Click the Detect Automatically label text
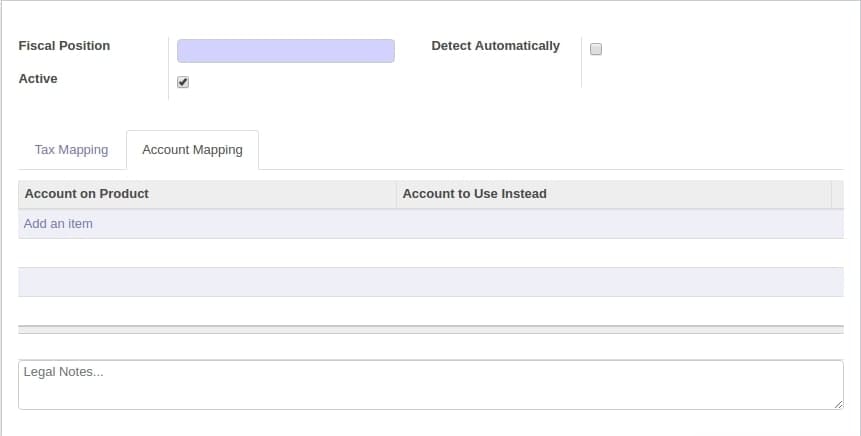 click(x=495, y=46)
